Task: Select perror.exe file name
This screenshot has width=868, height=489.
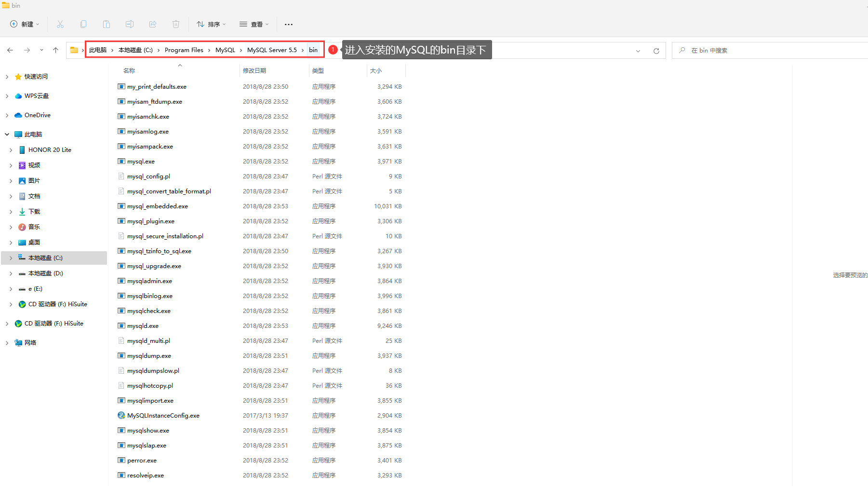Action: click(142, 460)
